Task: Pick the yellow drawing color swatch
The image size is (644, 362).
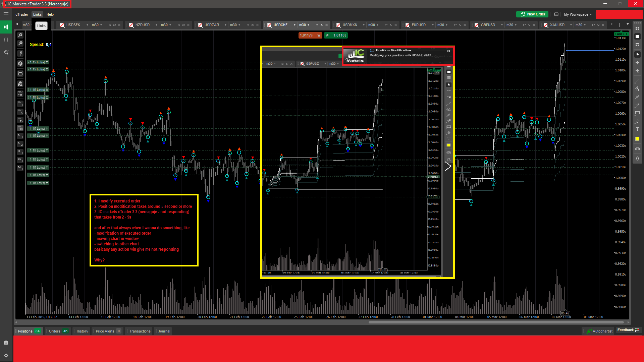Action: click(637, 139)
